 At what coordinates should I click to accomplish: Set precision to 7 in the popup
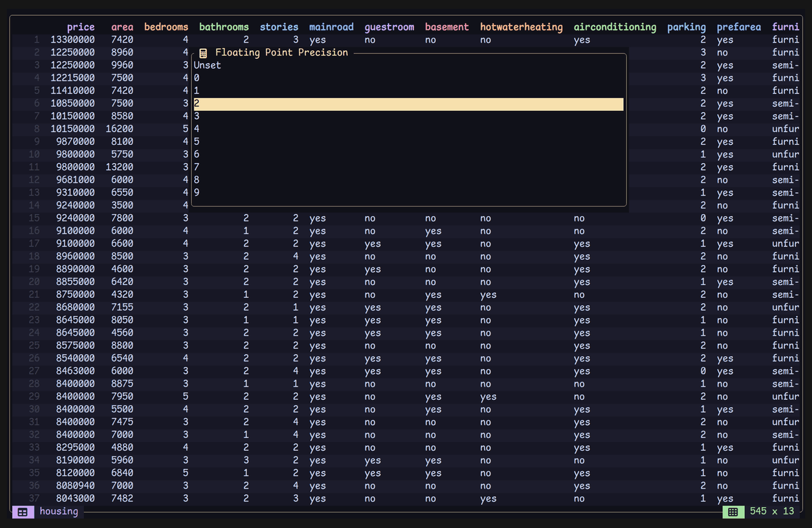[409, 167]
